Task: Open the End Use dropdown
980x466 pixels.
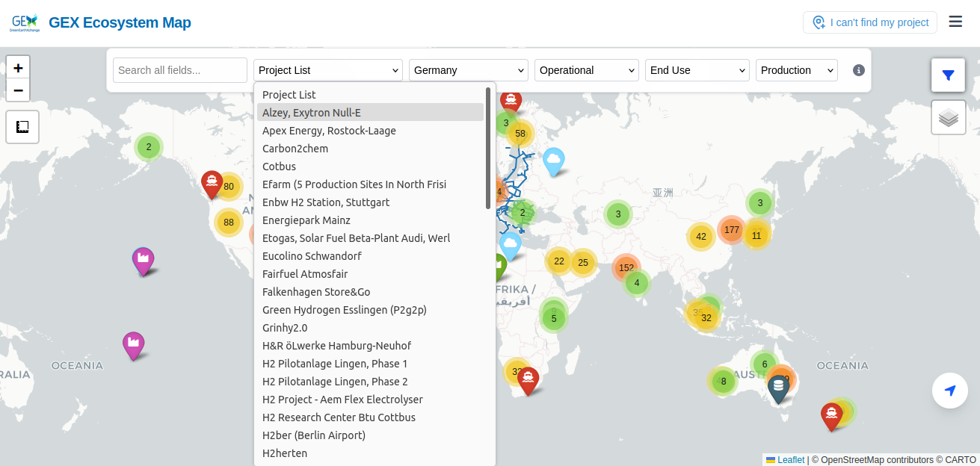Action: point(697,70)
